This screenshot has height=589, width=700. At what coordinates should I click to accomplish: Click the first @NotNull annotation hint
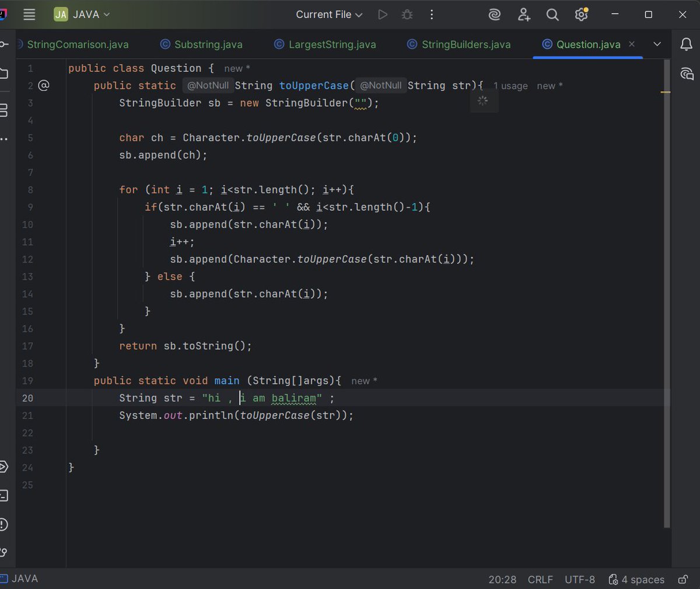coord(208,85)
